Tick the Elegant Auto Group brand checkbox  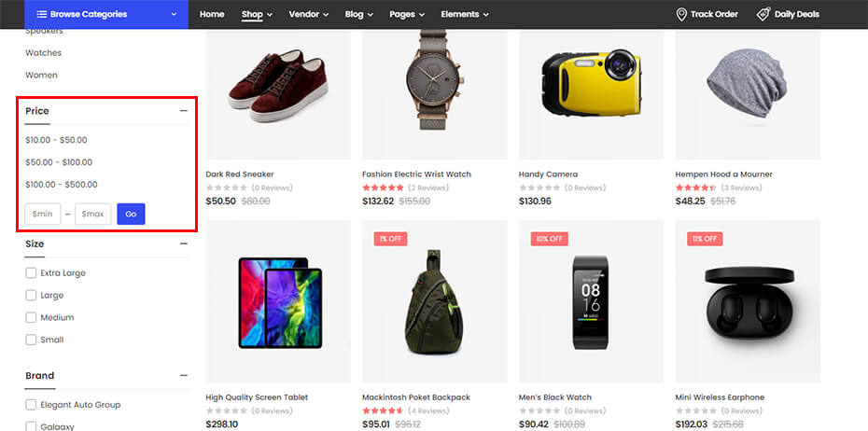point(32,405)
